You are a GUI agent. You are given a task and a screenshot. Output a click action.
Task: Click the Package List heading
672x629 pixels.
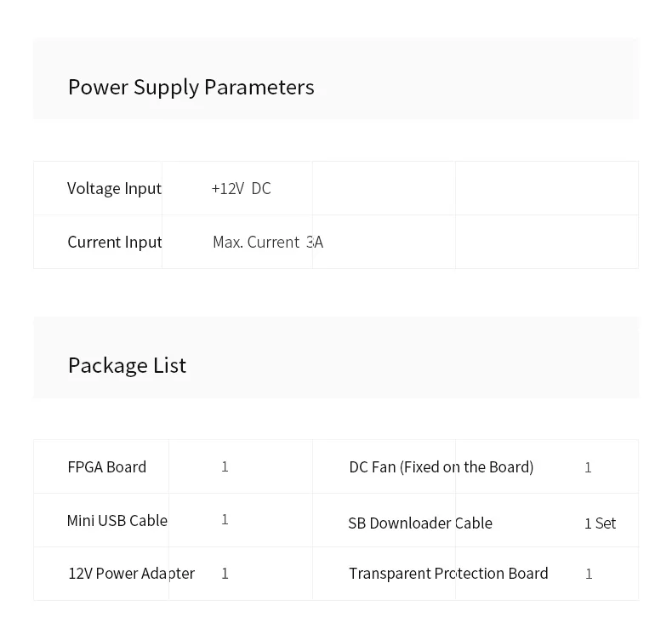pos(127,365)
